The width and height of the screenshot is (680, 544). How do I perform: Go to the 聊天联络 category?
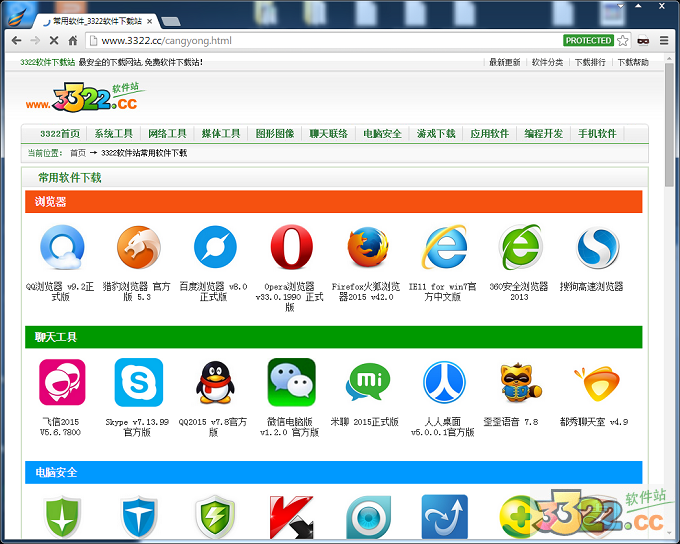329,134
